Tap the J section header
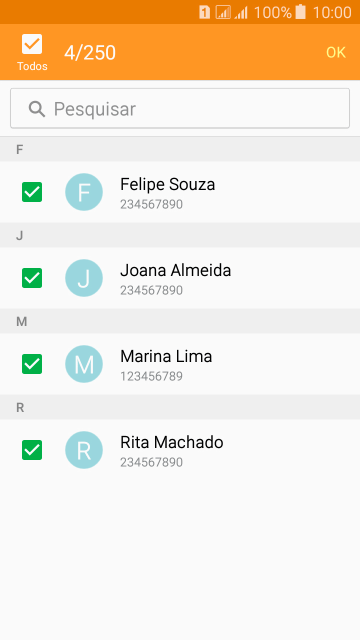The height and width of the screenshot is (640, 360). [x=180, y=236]
